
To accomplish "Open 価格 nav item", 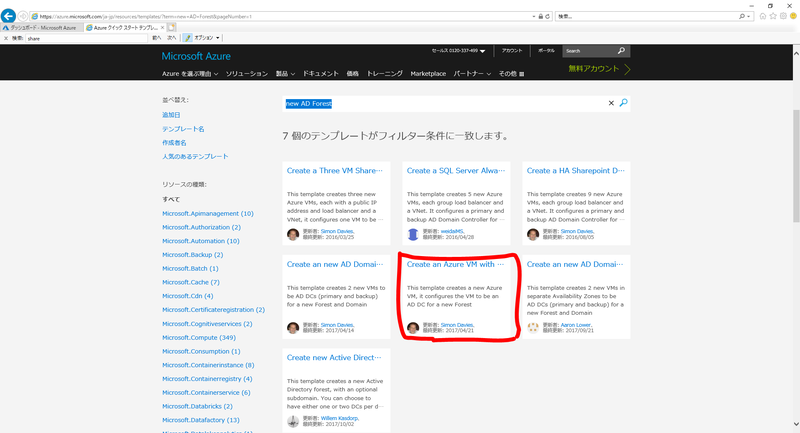I will [353, 74].
